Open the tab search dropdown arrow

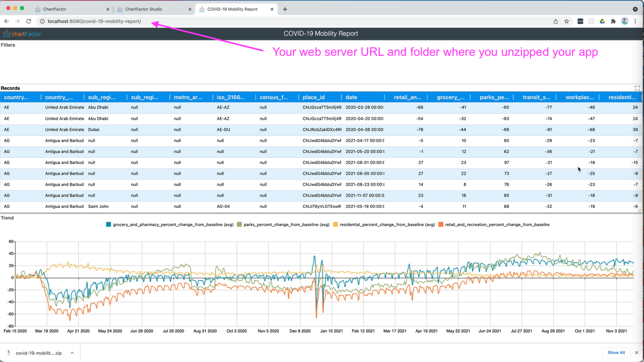pos(635,9)
